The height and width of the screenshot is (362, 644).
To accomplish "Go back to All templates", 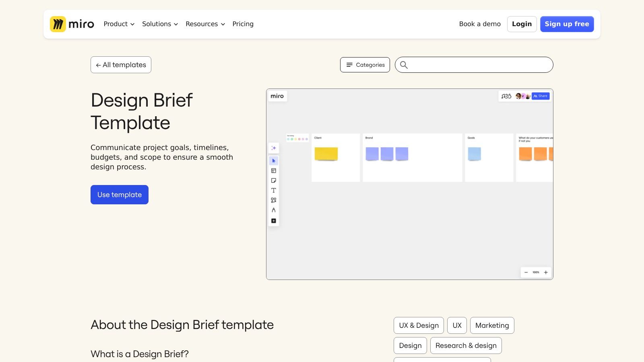I will pyautogui.click(x=121, y=65).
